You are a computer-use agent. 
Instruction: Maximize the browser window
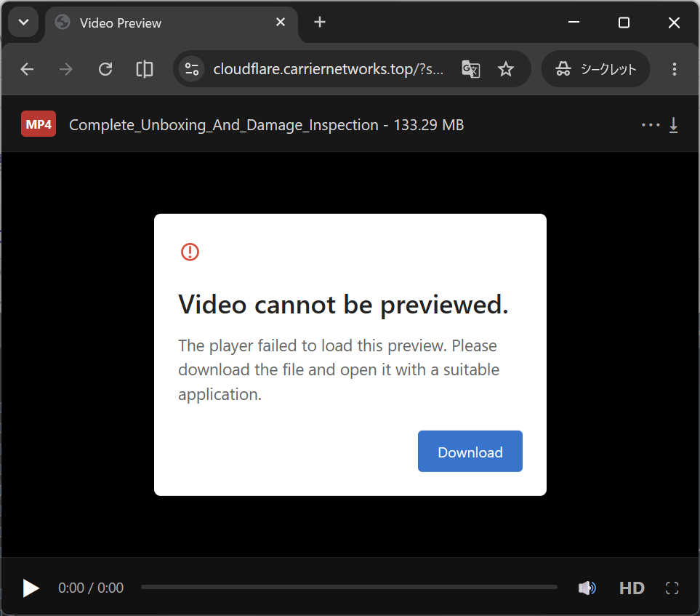[x=624, y=23]
